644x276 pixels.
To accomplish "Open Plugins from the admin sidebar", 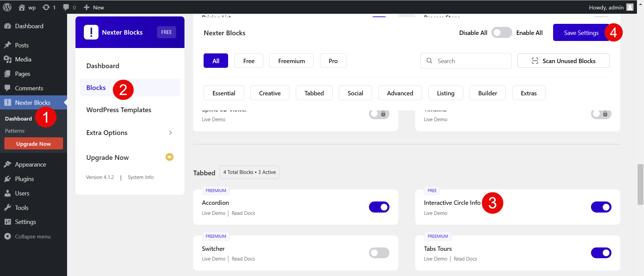I will pos(24,179).
